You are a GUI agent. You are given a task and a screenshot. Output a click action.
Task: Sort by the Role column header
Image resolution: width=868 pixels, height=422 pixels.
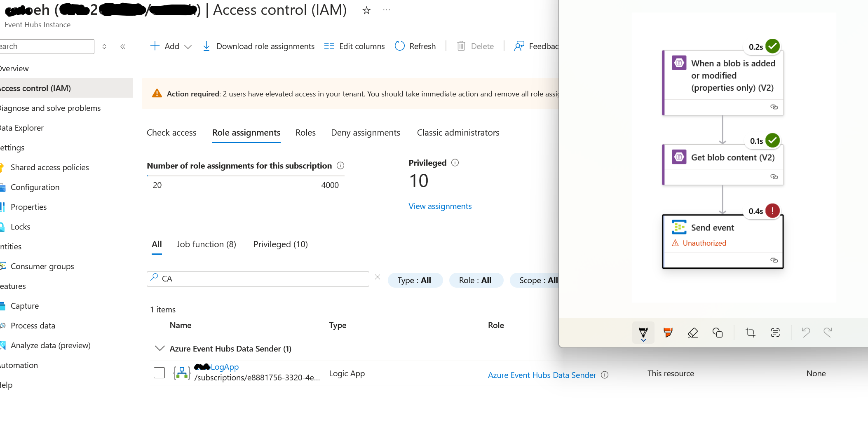(x=496, y=325)
